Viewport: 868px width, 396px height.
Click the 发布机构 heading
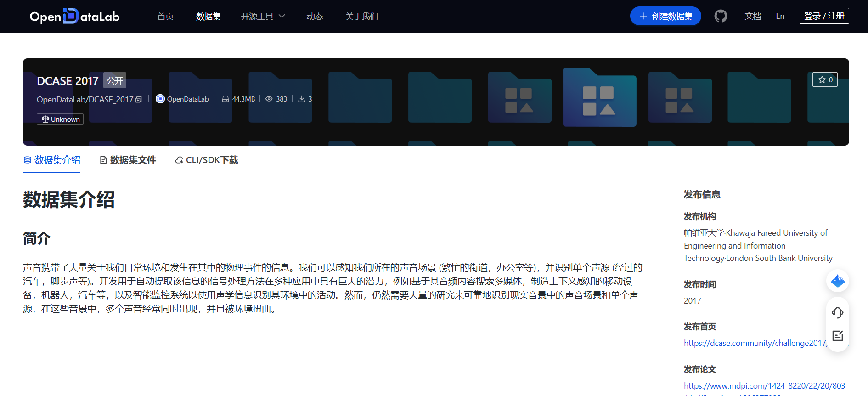pyautogui.click(x=699, y=216)
